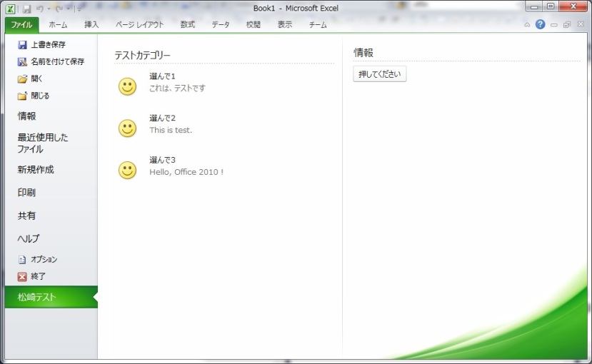Click the 押してください button
The height and width of the screenshot is (364, 592).
click(x=380, y=74)
